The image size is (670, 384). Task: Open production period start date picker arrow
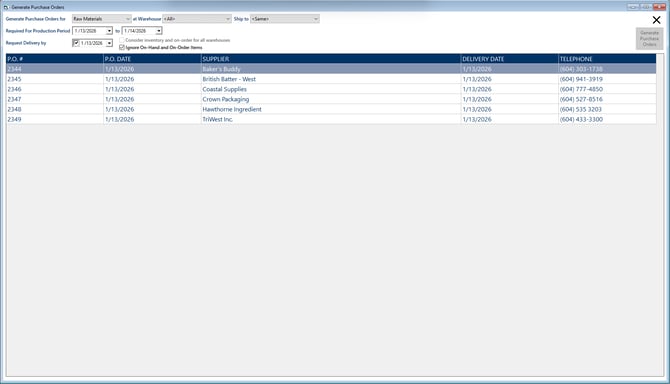[x=109, y=31]
